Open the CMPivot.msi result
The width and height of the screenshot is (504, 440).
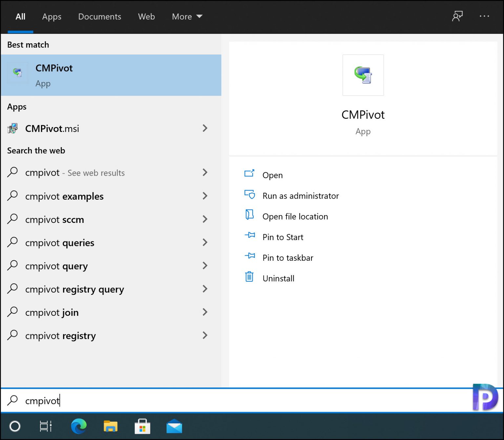(111, 128)
